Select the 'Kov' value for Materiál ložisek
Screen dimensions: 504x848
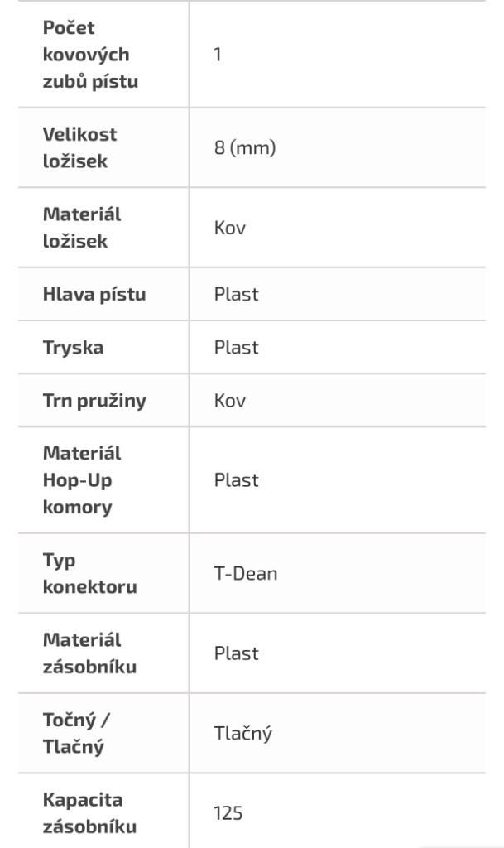[230, 228]
